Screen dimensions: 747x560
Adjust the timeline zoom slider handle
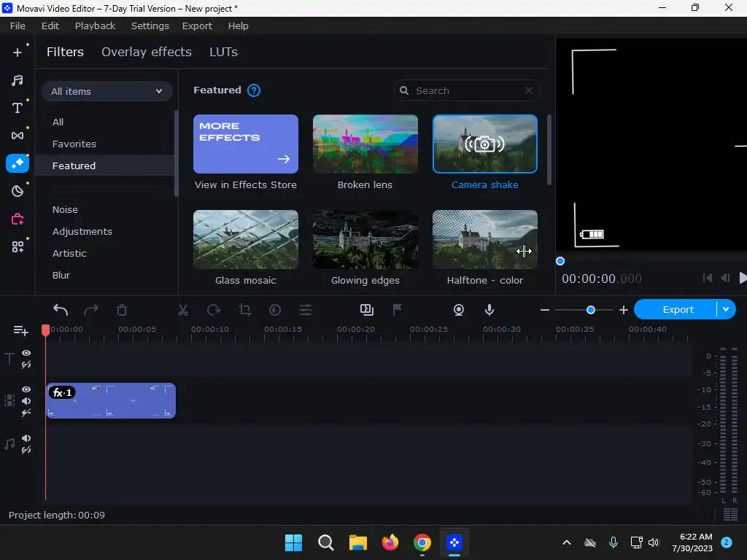[x=591, y=310]
